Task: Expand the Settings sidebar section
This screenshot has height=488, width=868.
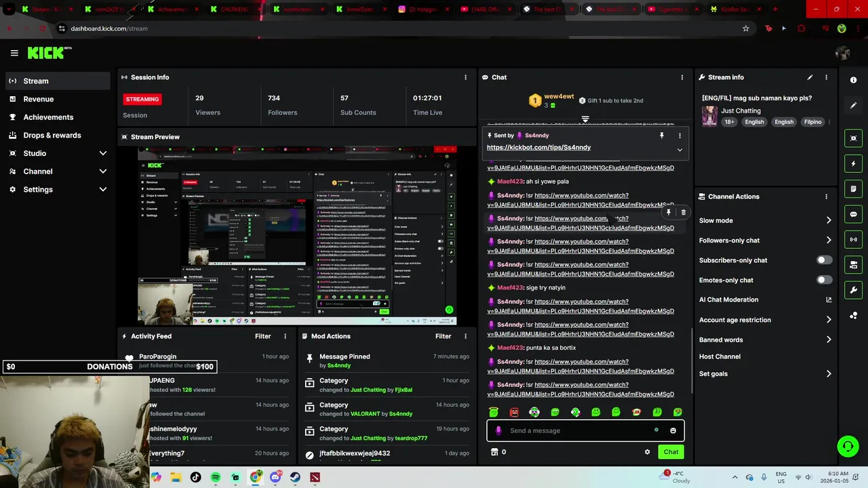Action: pos(103,190)
